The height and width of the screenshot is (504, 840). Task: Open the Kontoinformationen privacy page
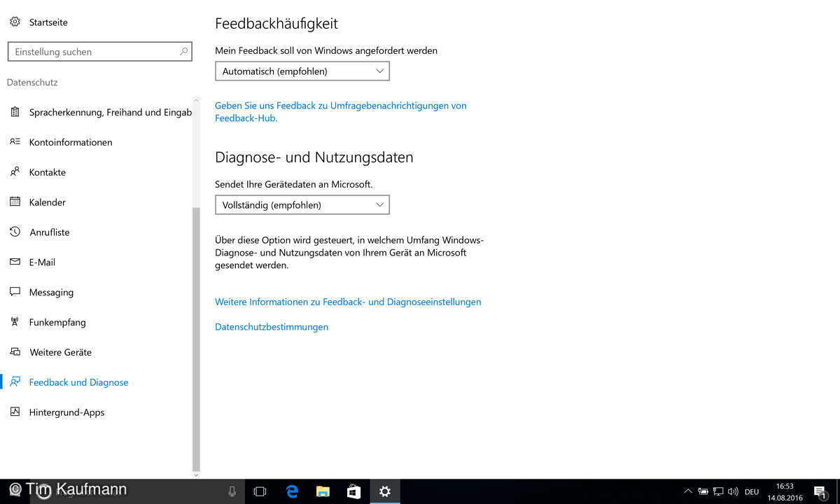[71, 142]
